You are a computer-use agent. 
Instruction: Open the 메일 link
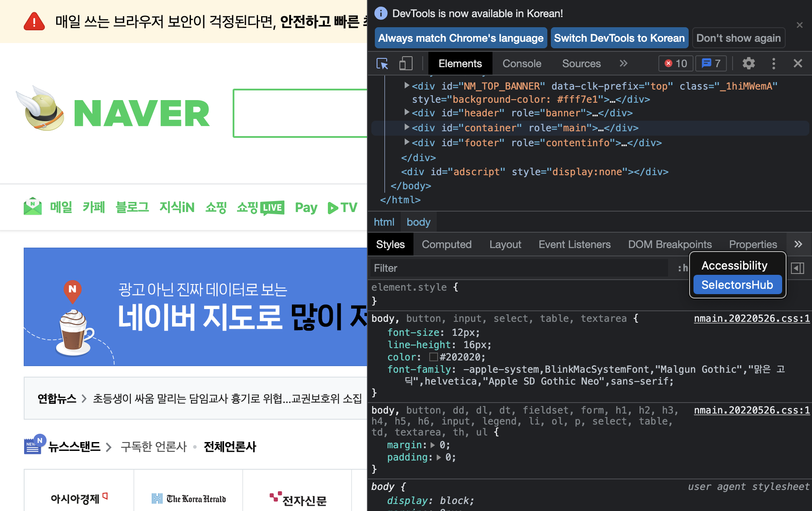coord(61,207)
